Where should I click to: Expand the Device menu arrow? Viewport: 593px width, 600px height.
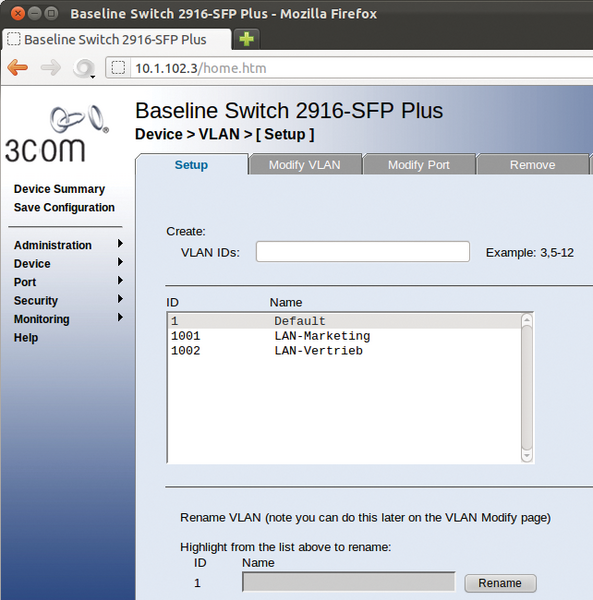coord(120,262)
